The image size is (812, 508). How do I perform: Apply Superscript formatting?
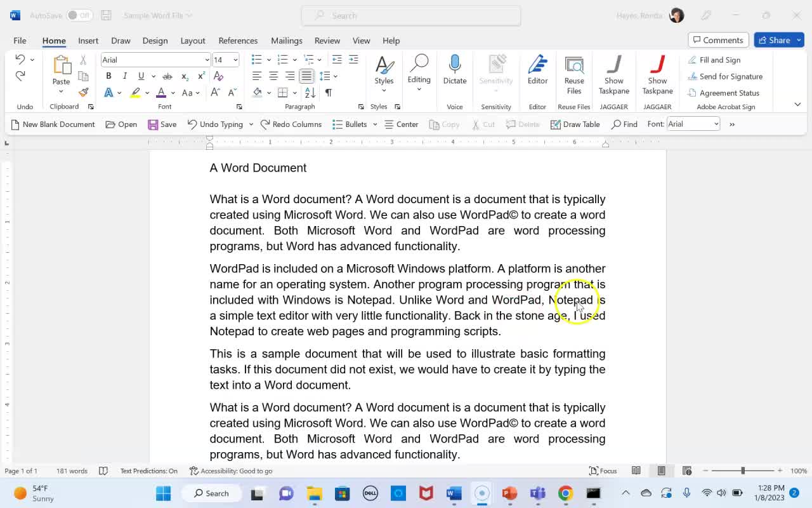[201, 76]
